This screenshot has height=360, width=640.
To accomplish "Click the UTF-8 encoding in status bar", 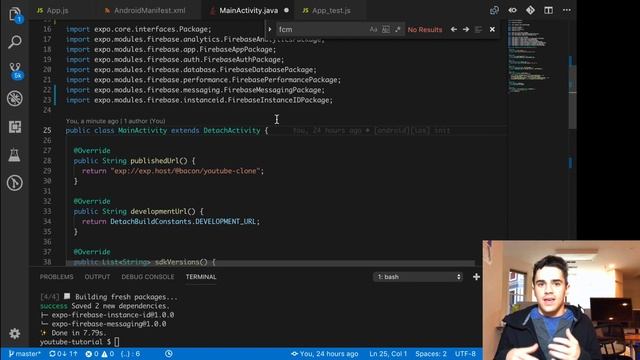I will pos(465,354).
